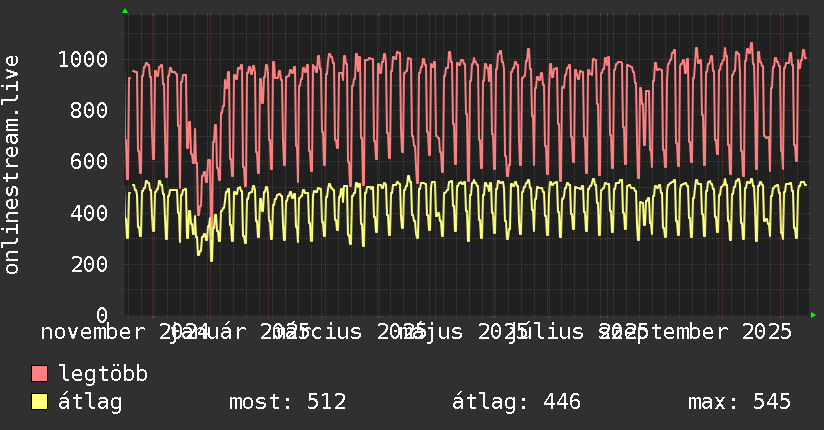824x430 pixels.
Task: Click the yellow átlag legend swatch
Action: [x=39, y=402]
